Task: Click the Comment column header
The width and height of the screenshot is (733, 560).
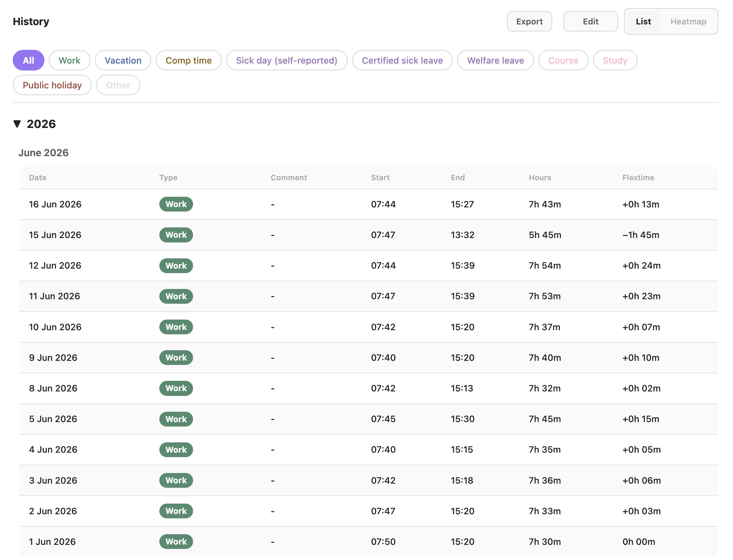Action: [289, 177]
